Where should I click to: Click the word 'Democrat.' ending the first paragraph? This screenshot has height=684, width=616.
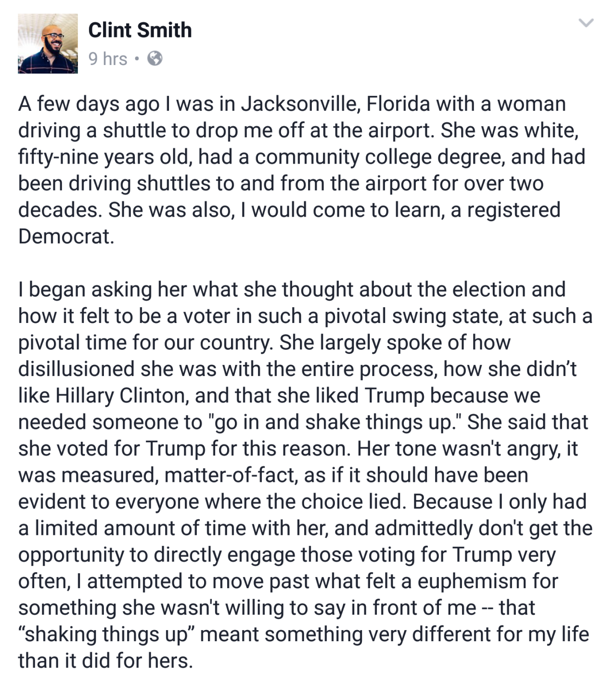tap(66, 236)
